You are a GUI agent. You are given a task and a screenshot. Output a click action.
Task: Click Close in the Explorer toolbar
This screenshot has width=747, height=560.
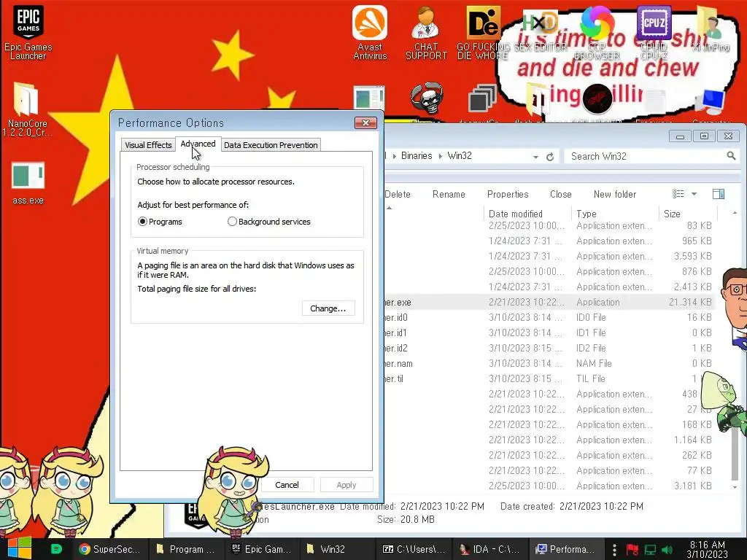click(x=561, y=194)
